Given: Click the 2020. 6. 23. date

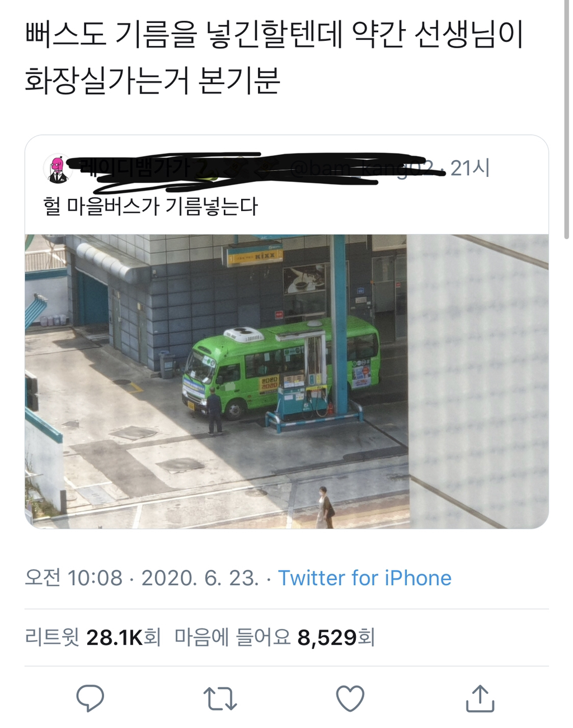Looking at the screenshot, I should pyautogui.click(x=200, y=578).
